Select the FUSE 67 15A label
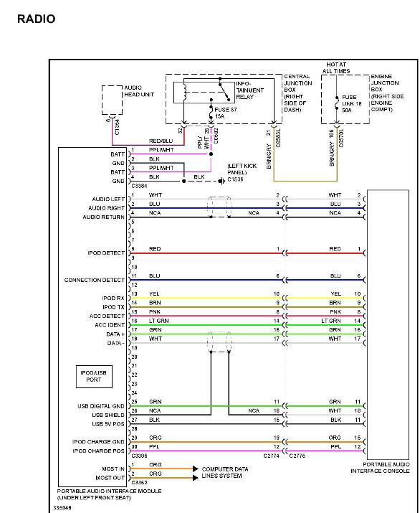 tap(226, 113)
